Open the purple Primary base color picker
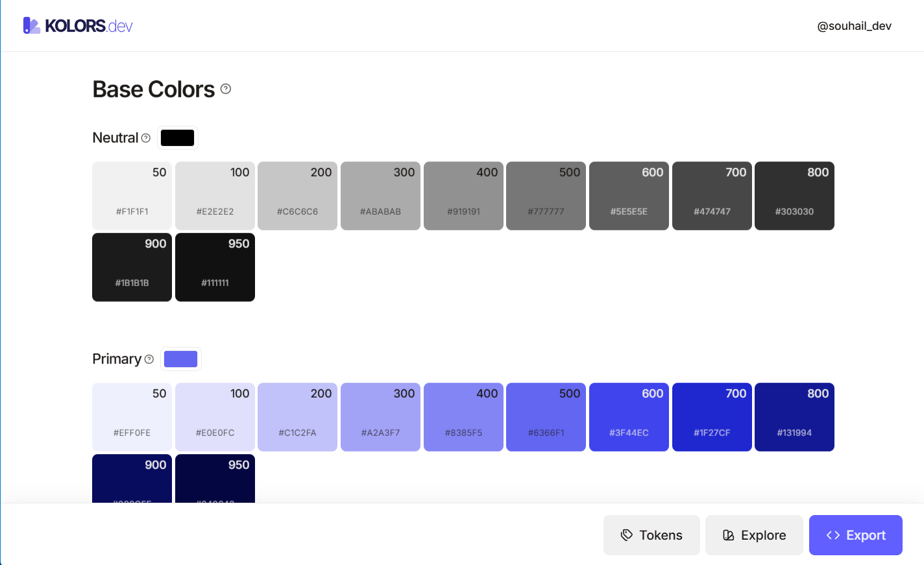The height and width of the screenshot is (565, 924). pyautogui.click(x=181, y=358)
